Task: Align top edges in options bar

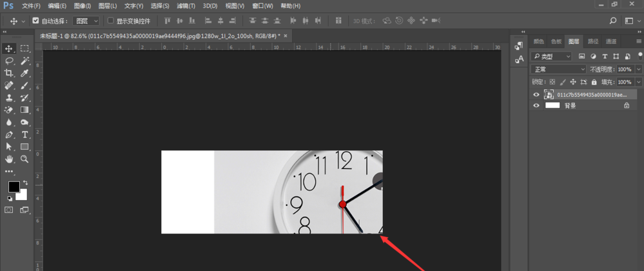Action: (167, 21)
